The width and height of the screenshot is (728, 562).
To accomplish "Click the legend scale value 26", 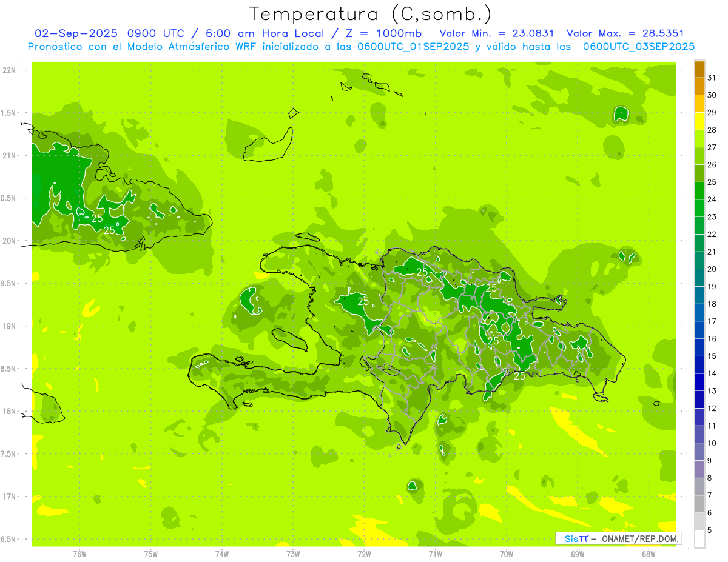I will click(712, 165).
